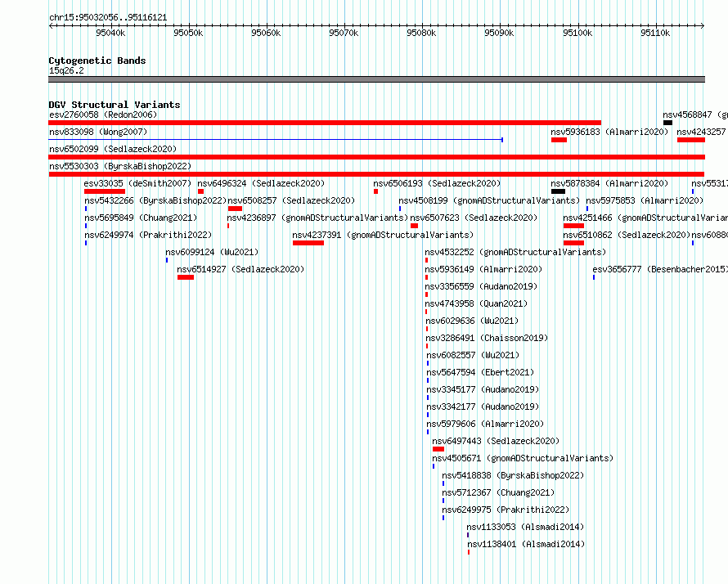Click nsv3345177 (Audano2019) label
The width and height of the screenshot is (728, 584).
coord(483,389)
